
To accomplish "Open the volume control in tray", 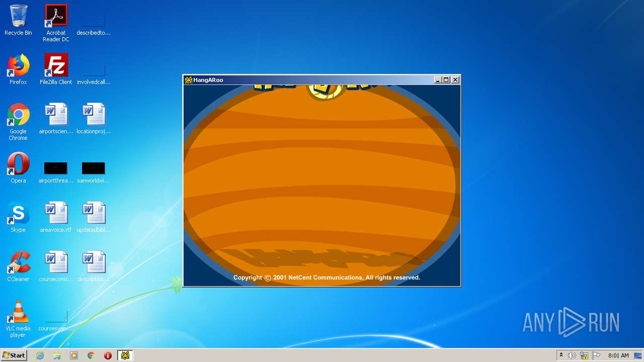I will coord(572,355).
